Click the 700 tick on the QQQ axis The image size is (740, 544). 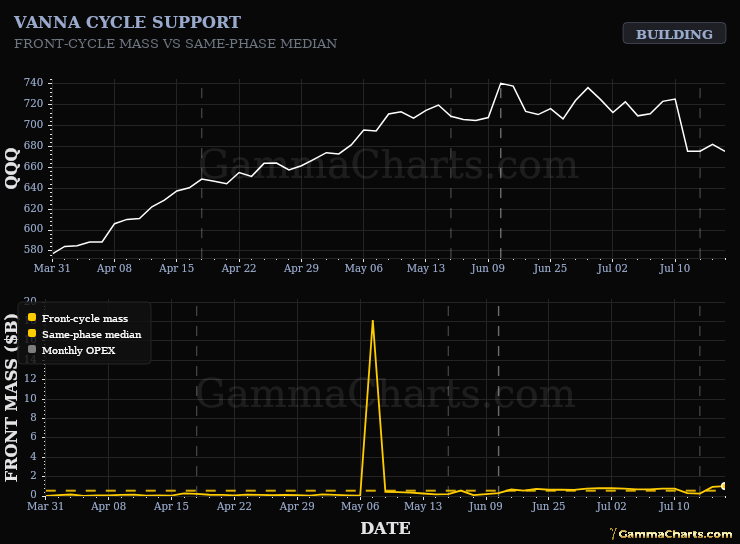click(34, 125)
